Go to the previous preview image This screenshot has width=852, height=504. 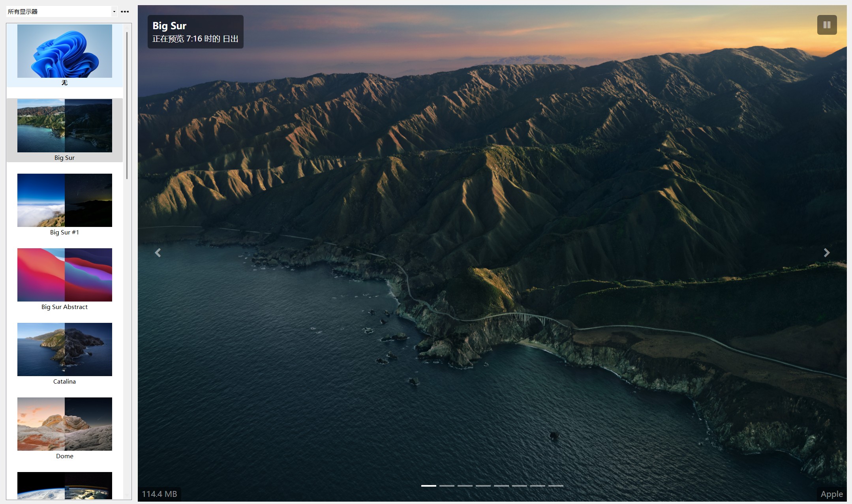point(158,253)
